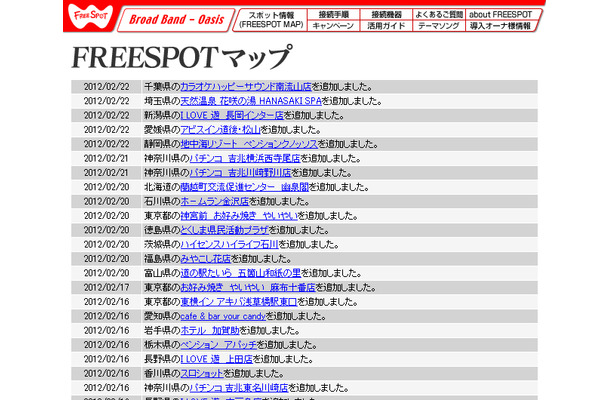
Task: Open よくあるご質問 menu item
Action: 439,14
